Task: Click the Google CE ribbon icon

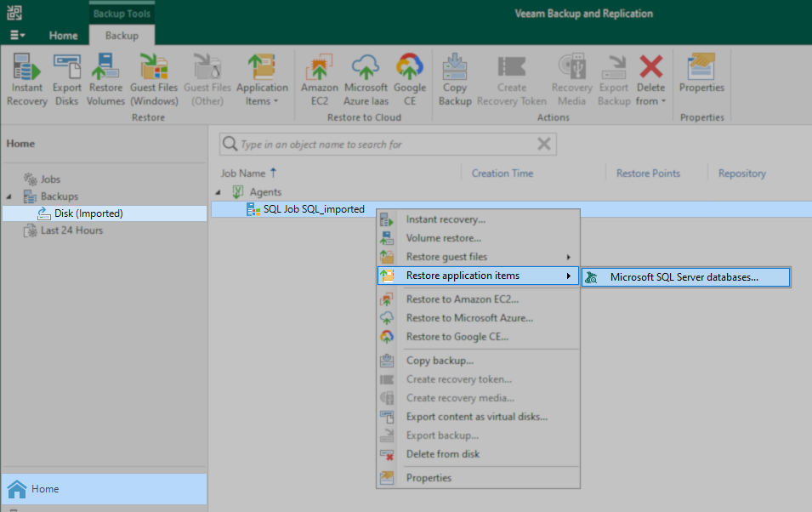Action: [410, 80]
